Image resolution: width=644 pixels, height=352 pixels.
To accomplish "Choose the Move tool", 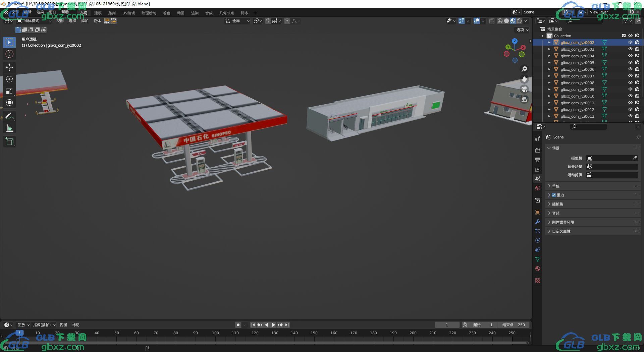I will point(9,67).
